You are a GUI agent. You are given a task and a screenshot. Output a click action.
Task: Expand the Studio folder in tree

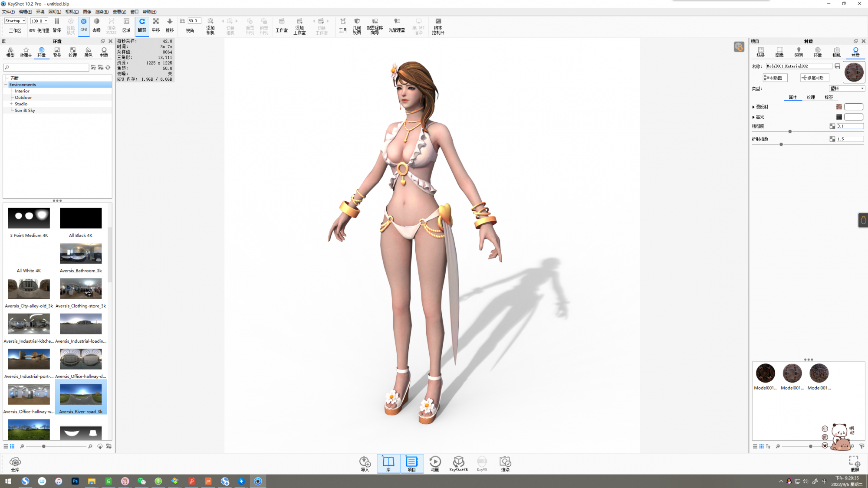pos(11,104)
